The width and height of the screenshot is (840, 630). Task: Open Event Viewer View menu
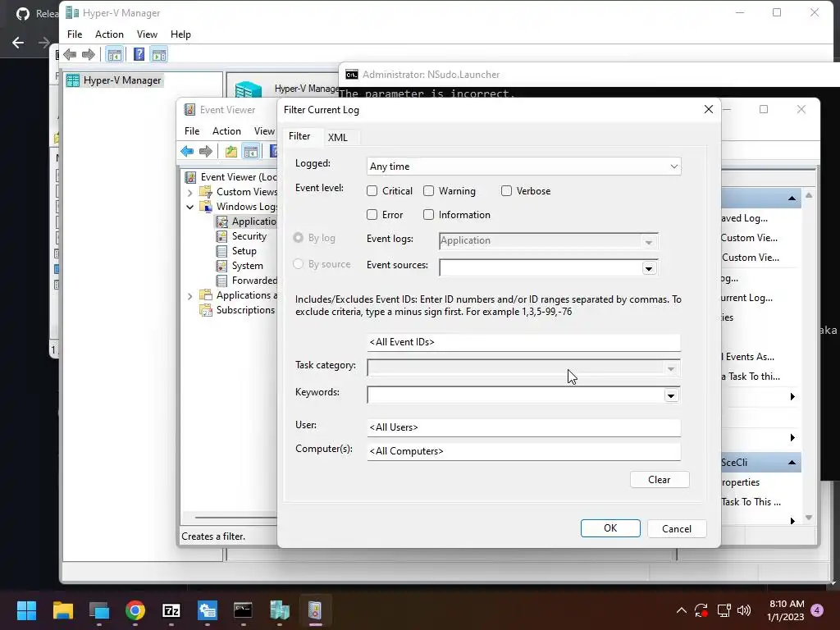(264, 131)
